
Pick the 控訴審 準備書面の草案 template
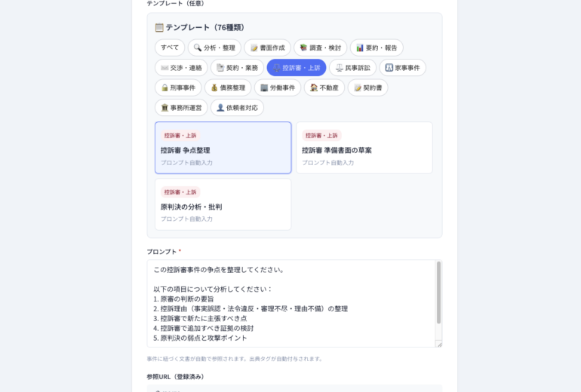coord(364,149)
